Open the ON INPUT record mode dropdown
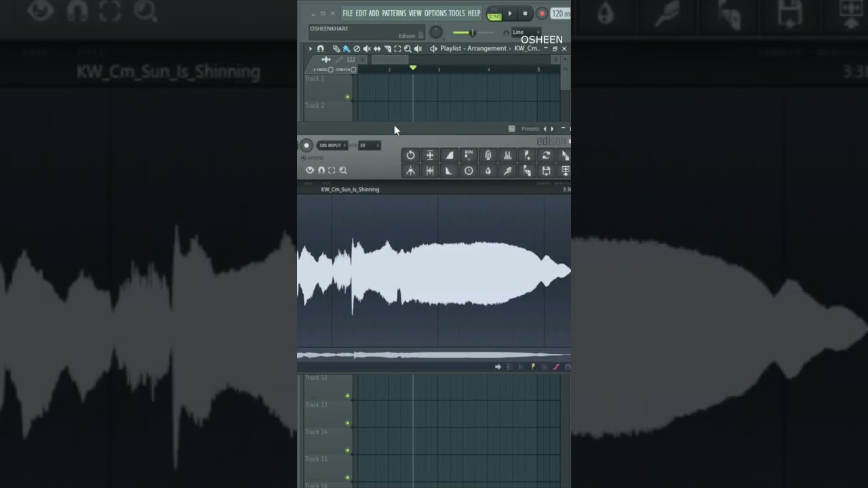This screenshot has height=488, width=868. [332, 145]
